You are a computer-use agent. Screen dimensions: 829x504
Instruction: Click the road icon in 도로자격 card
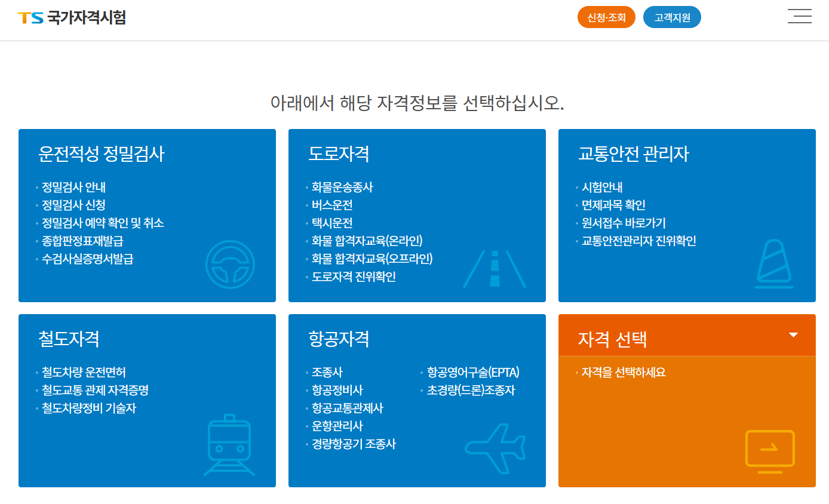click(x=495, y=269)
